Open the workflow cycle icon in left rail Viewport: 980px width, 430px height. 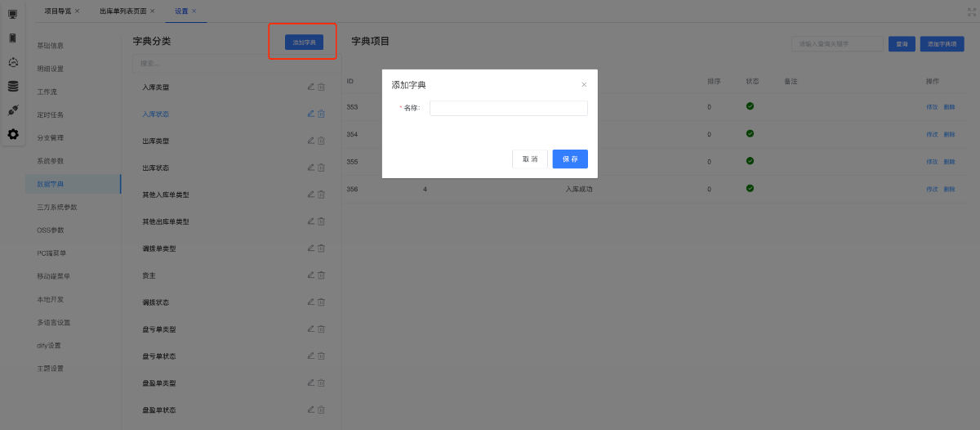pyautogui.click(x=12, y=62)
